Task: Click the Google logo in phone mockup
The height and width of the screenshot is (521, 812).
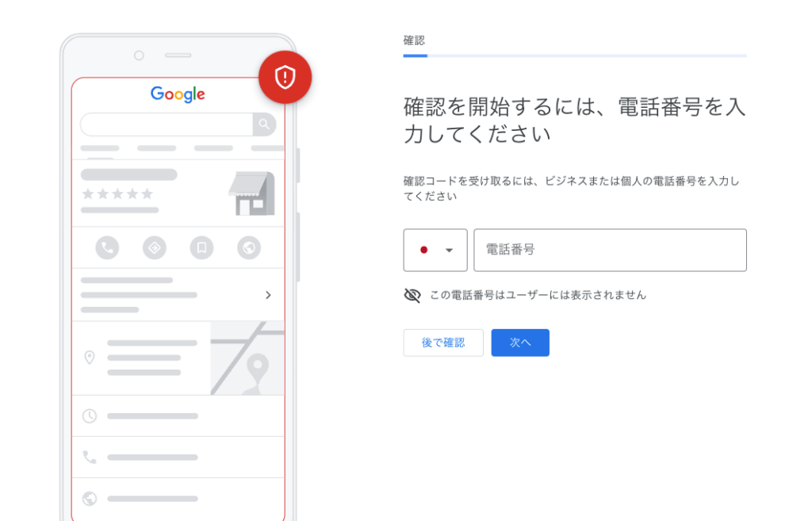Action: [178, 94]
